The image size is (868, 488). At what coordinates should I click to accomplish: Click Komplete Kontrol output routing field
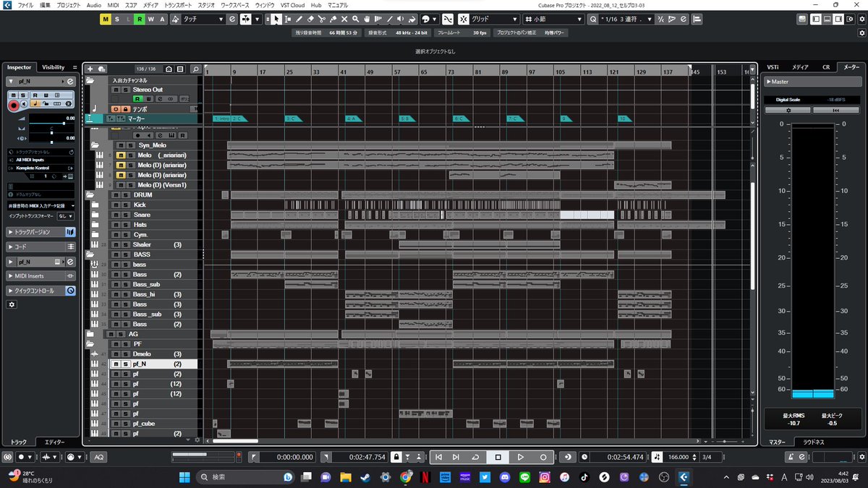(x=41, y=168)
